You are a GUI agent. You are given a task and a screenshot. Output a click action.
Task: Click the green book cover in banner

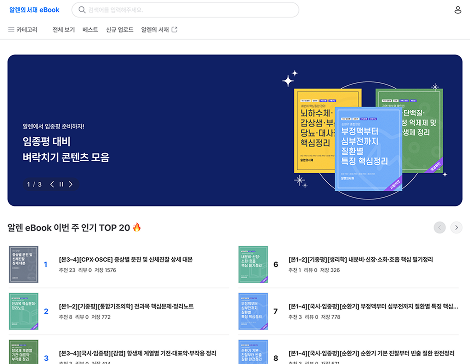pos(422,131)
